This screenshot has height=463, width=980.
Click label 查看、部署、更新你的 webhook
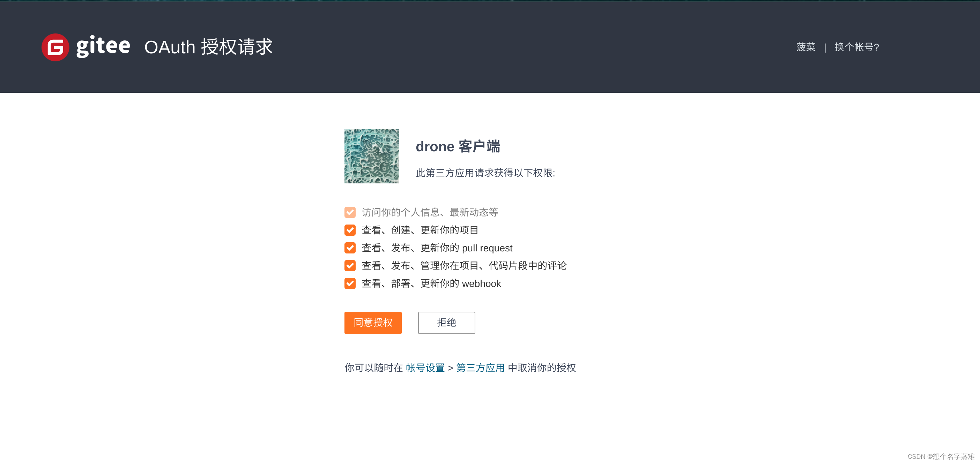click(431, 283)
